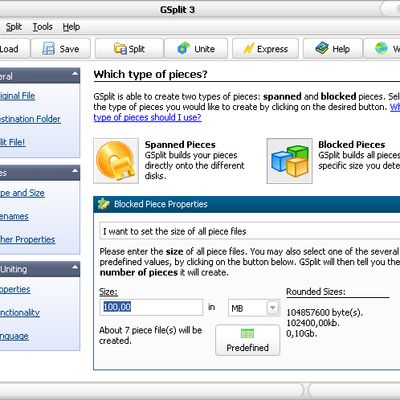Click the Express toolbar button
The height and width of the screenshot is (400, 400).
(265, 49)
